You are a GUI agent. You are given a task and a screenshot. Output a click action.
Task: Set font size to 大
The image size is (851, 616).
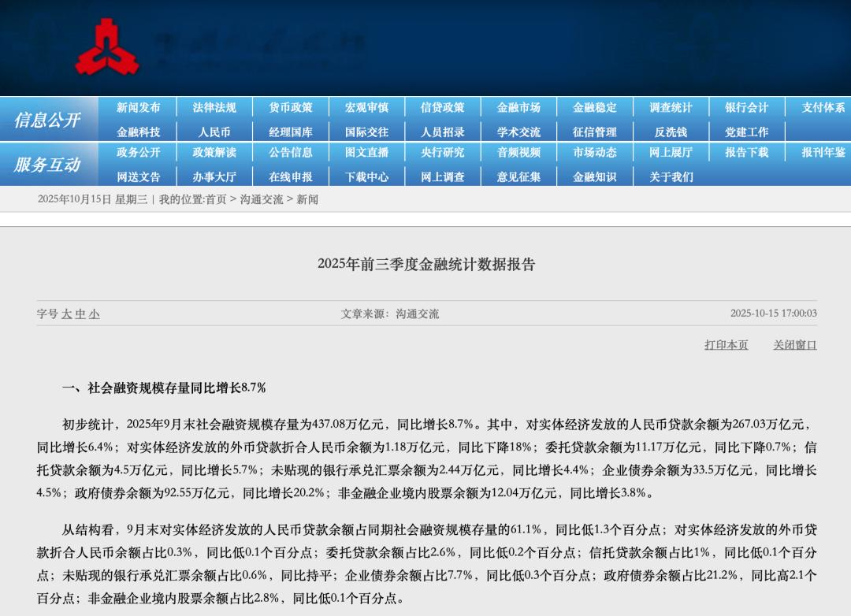pyautogui.click(x=67, y=314)
